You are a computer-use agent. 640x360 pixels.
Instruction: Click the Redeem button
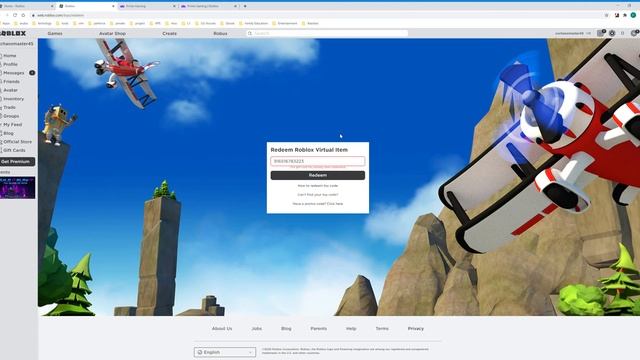(x=318, y=175)
